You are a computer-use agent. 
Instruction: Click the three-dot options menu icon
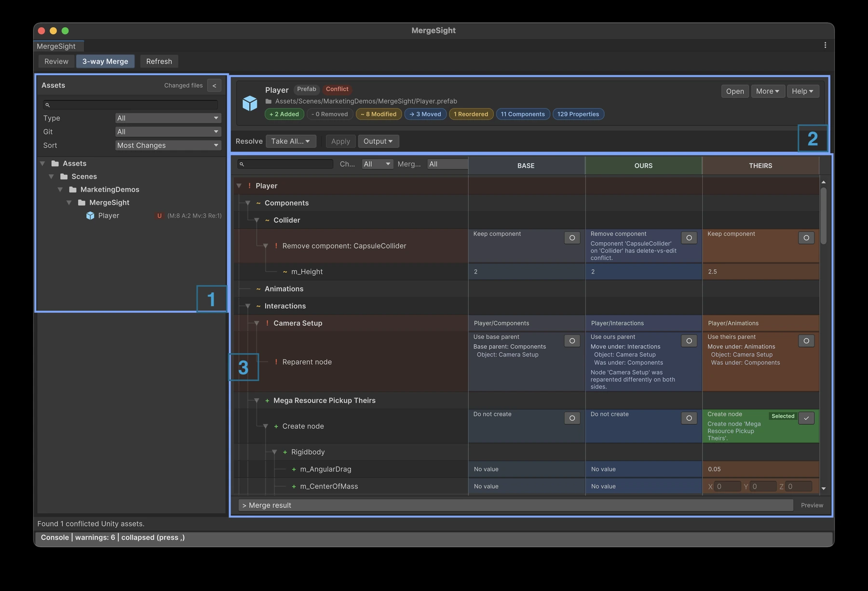[825, 45]
